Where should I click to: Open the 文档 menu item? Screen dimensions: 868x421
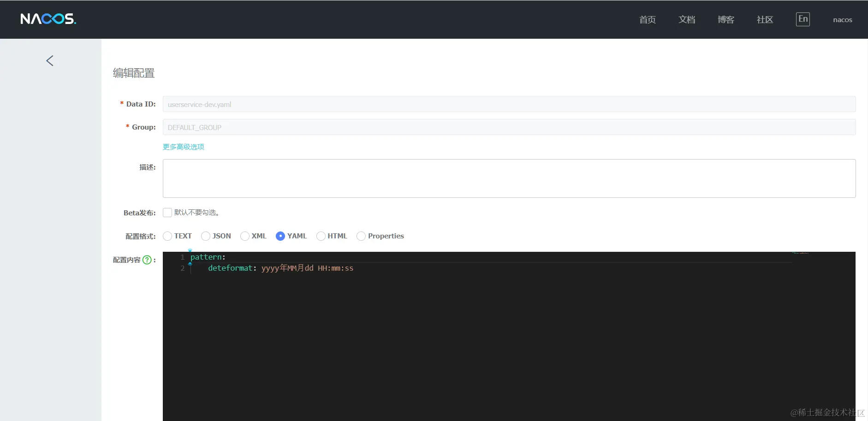687,19
